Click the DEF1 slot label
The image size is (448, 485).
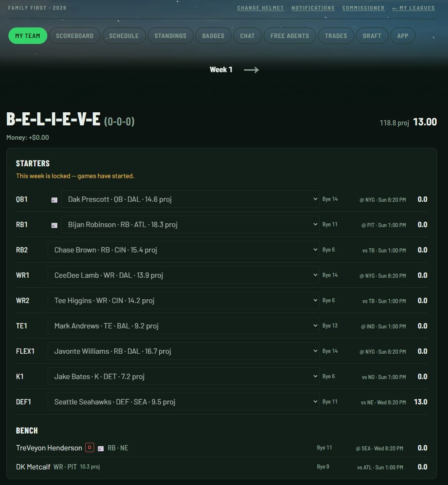pos(24,402)
